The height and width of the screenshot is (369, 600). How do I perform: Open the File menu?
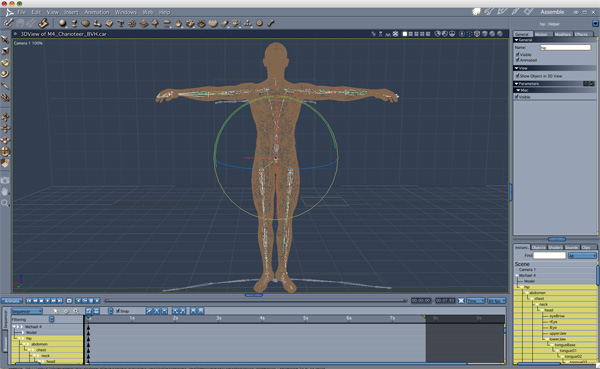click(21, 12)
